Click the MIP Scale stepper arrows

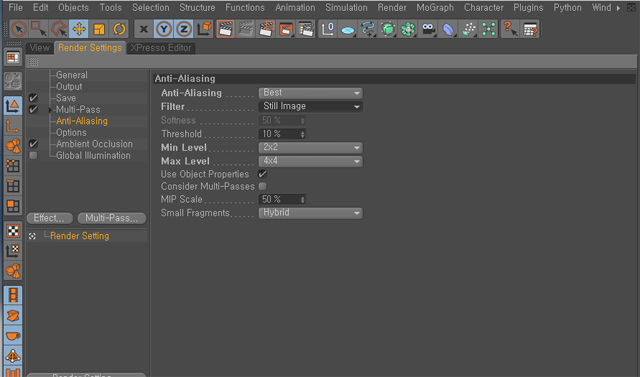pyautogui.click(x=302, y=200)
